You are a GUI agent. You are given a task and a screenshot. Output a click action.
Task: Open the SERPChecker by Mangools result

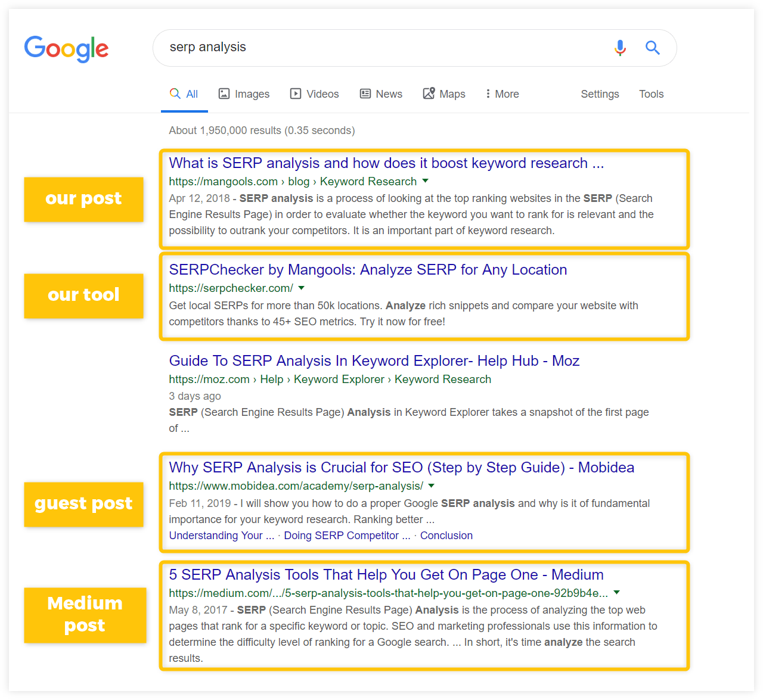[368, 270]
